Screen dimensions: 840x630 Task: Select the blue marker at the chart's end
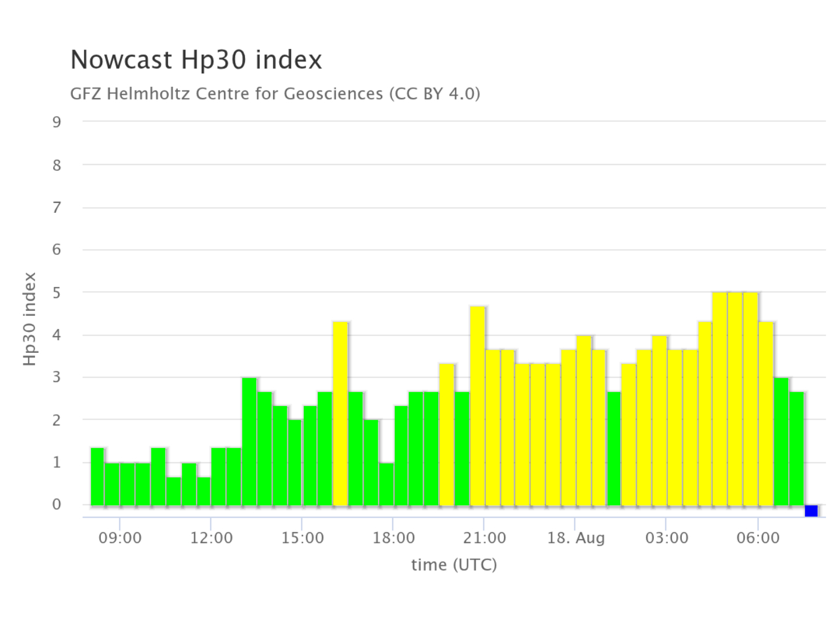811,511
